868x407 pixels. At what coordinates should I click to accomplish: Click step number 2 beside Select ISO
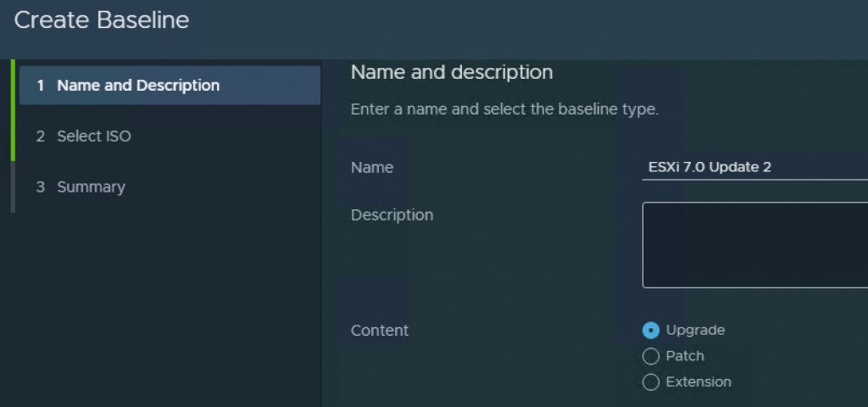click(41, 137)
